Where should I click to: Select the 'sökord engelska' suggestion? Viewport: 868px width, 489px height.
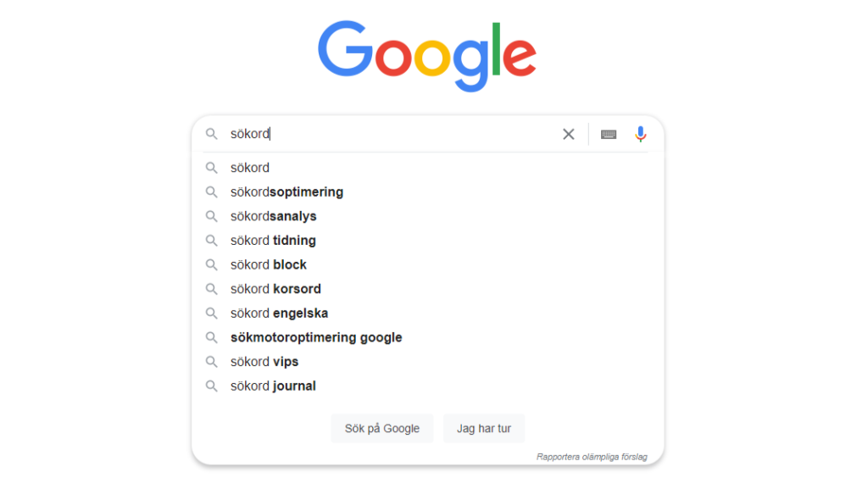[x=279, y=314]
